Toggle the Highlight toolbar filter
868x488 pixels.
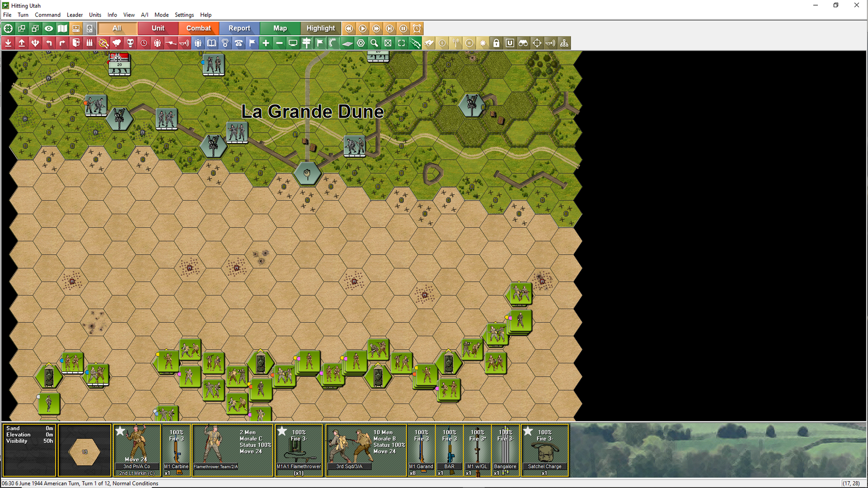320,28
